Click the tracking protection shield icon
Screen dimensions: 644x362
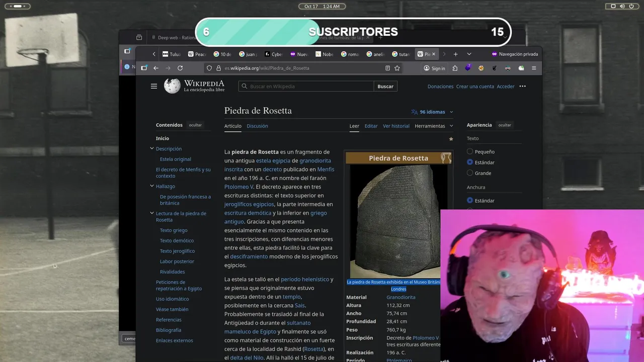pos(210,68)
